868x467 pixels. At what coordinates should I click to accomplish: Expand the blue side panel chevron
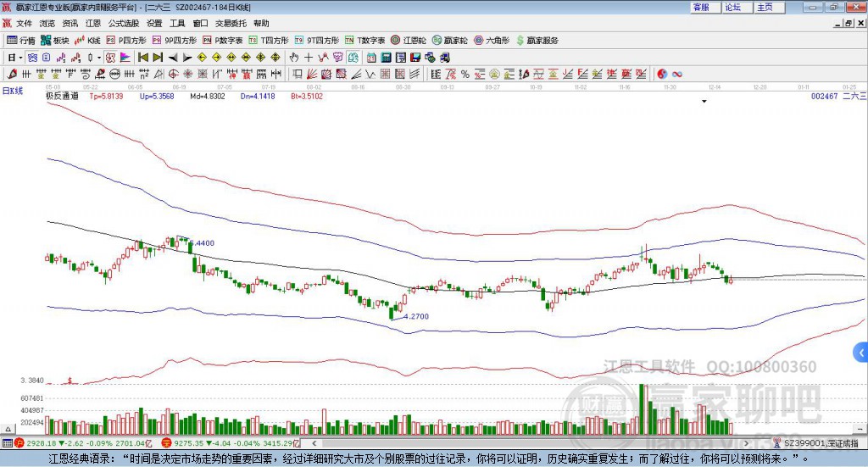point(861,353)
